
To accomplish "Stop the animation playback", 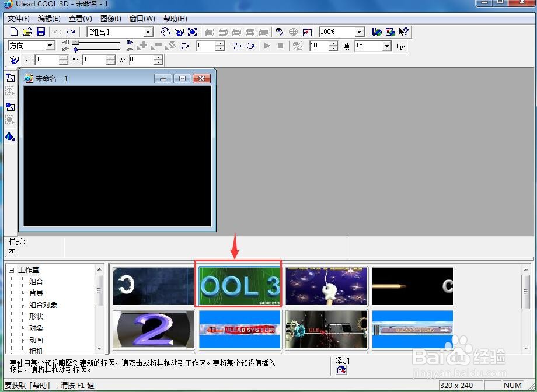I will (x=281, y=45).
